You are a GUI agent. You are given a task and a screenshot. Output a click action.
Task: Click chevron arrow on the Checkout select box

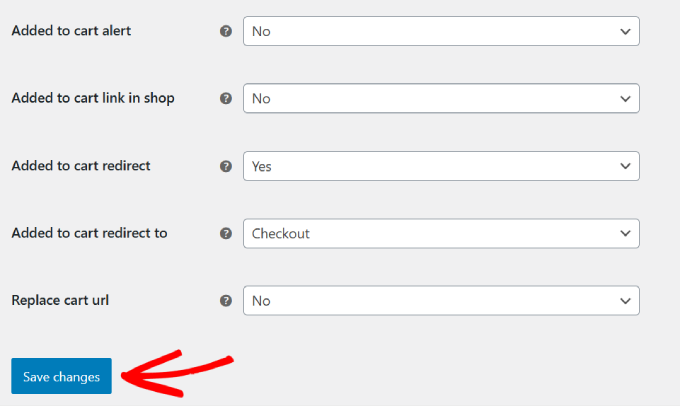point(625,233)
